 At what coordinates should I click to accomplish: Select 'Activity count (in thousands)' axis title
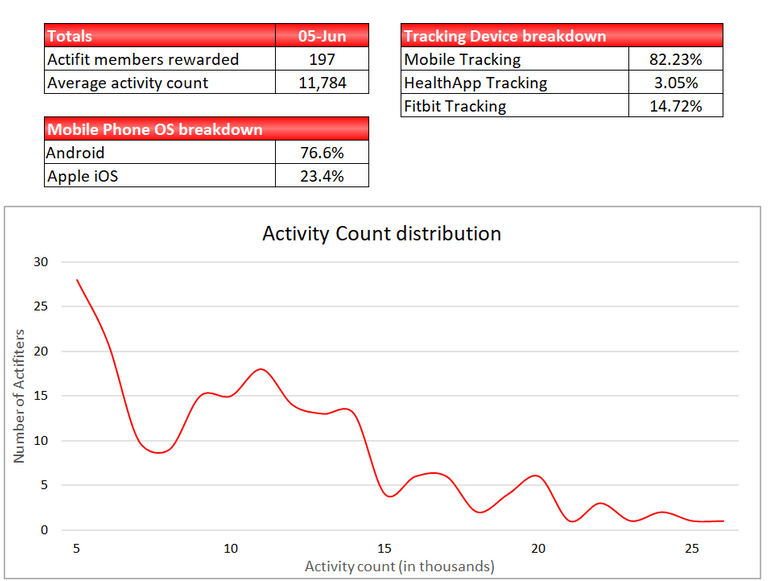tap(400, 566)
